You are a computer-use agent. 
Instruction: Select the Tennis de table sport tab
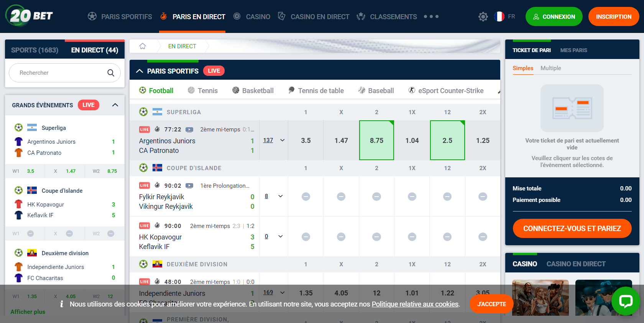(316, 90)
